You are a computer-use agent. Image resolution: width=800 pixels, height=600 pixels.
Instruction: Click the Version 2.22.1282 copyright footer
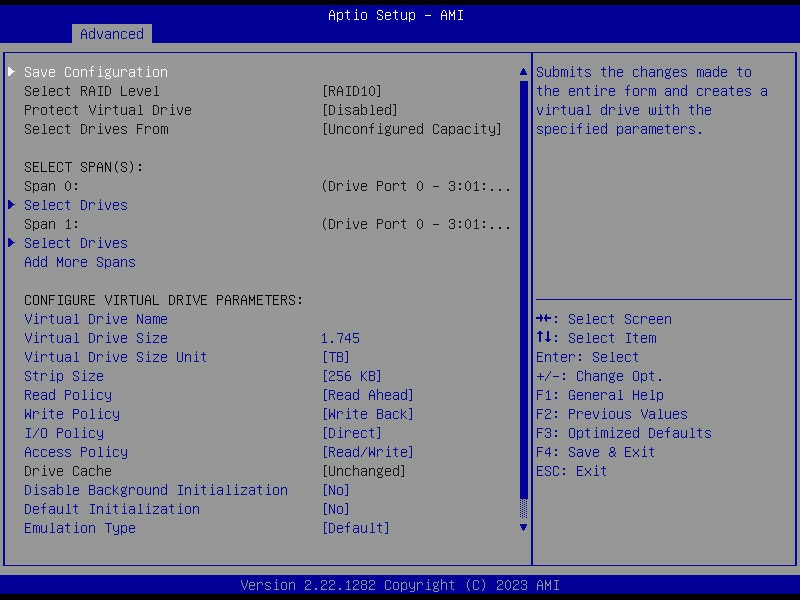coord(400,585)
